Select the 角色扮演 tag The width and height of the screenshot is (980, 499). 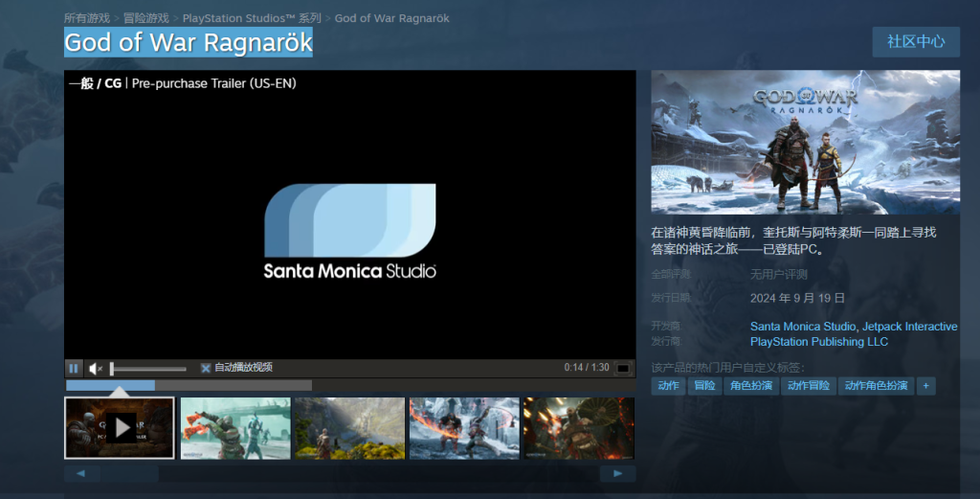[x=751, y=386]
